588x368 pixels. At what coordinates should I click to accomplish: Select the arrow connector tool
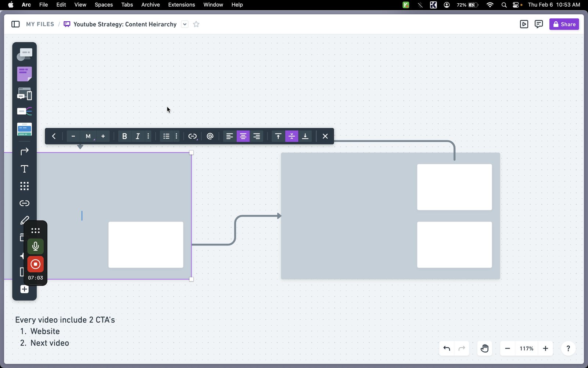tap(24, 152)
